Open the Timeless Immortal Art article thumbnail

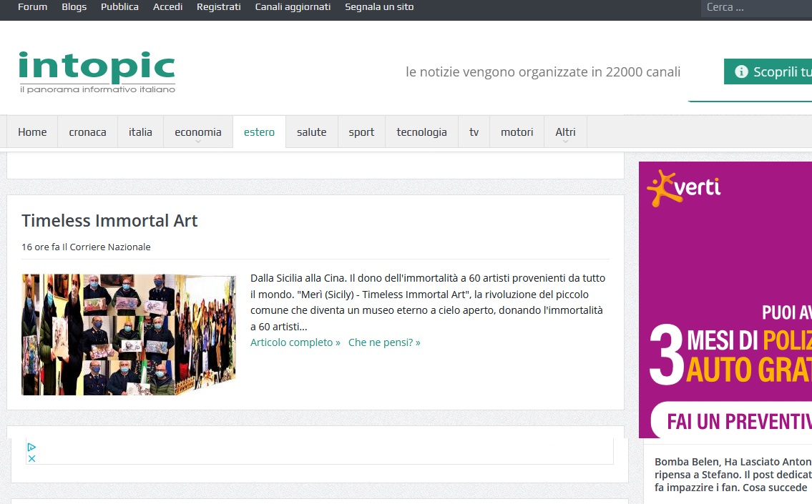129,335
